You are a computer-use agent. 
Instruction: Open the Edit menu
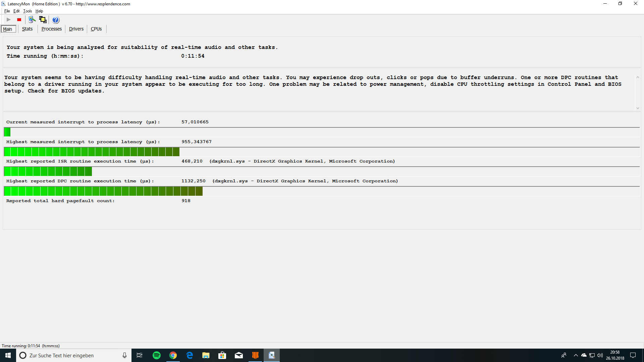point(16,11)
